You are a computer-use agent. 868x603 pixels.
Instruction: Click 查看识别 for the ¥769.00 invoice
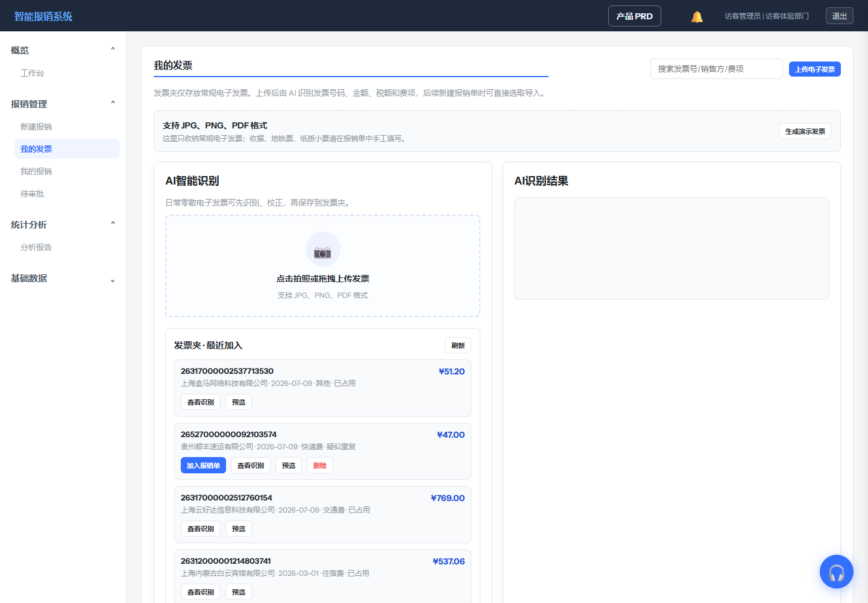(x=201, y=529)
